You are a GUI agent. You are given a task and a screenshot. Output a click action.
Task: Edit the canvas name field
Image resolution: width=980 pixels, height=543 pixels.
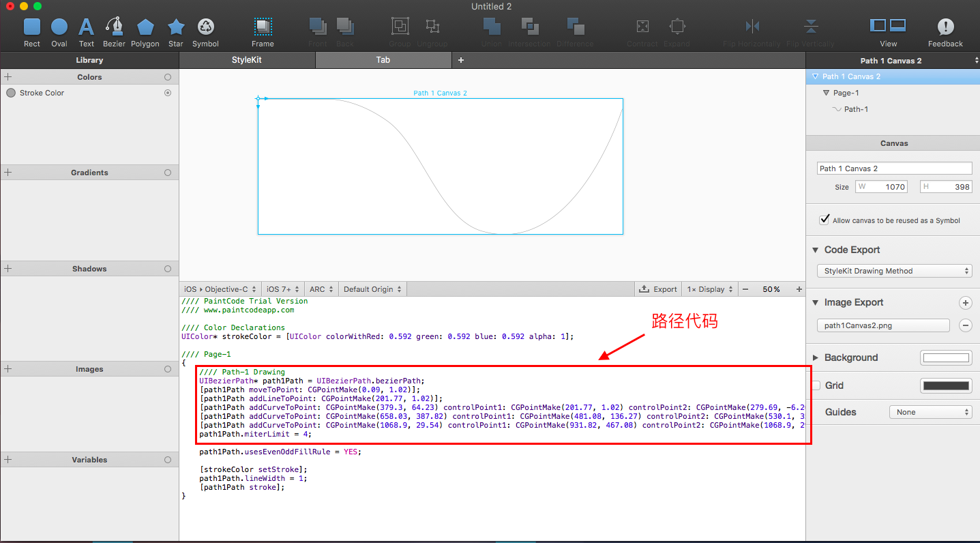coord(894,168)
